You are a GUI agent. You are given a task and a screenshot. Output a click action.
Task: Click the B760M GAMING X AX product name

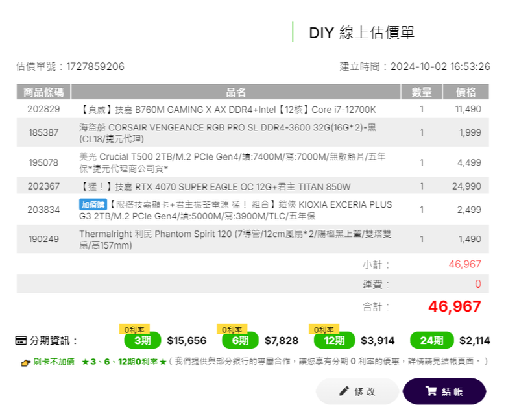point(228,110)
